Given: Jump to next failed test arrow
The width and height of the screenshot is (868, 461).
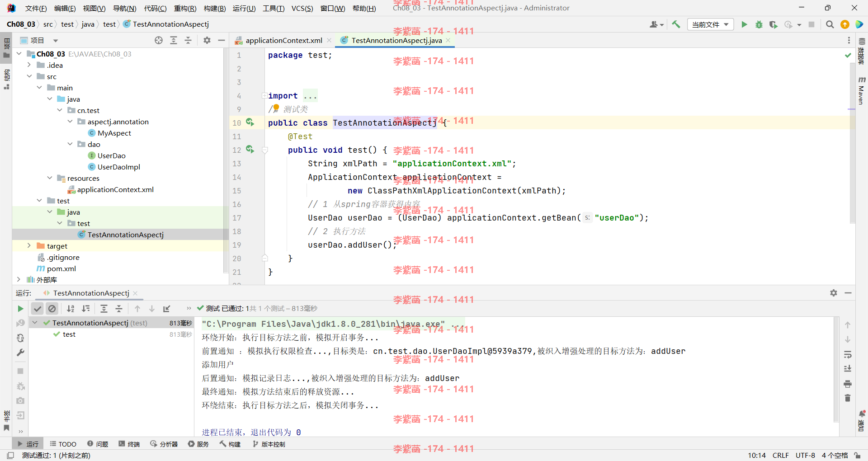Looking at the screenshot, I should coord(152,309).
